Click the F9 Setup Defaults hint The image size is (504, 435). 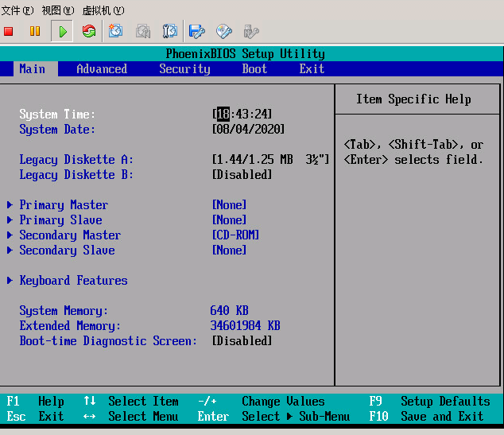[x=430, y=402]
